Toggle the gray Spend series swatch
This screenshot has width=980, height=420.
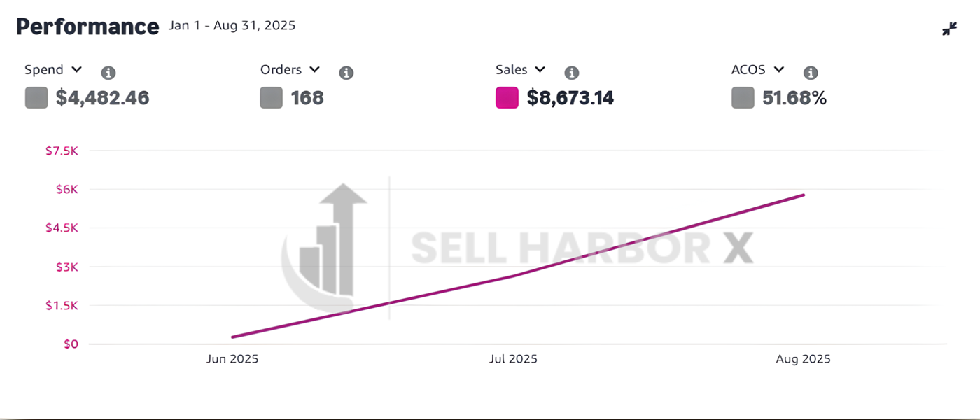click(x=36, y=97)
